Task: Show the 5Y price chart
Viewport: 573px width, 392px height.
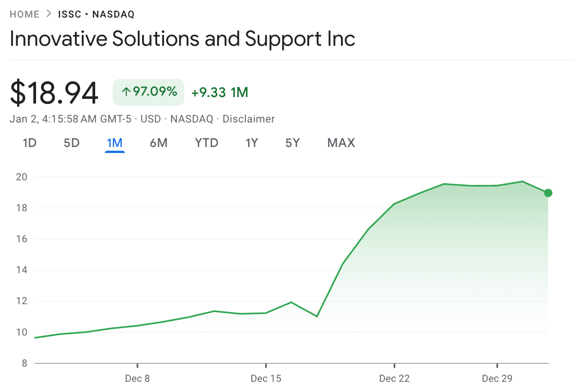Action: point(293,143)
